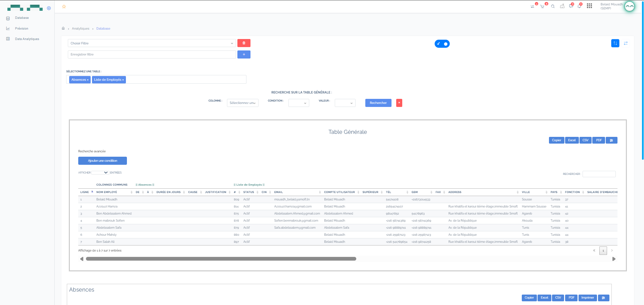Screen dimensions: 644x305
Task: Save filter with blue plus button
Action: (x=244, y=54)
